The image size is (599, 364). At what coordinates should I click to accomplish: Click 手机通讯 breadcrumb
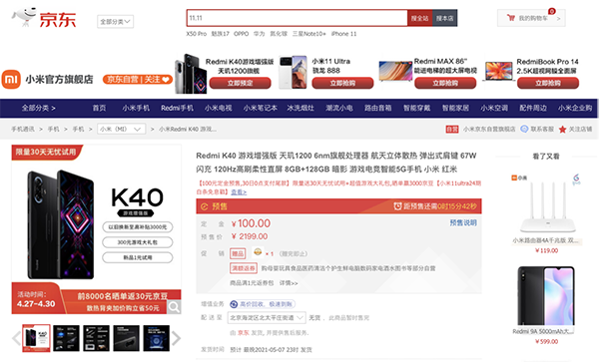23,130
